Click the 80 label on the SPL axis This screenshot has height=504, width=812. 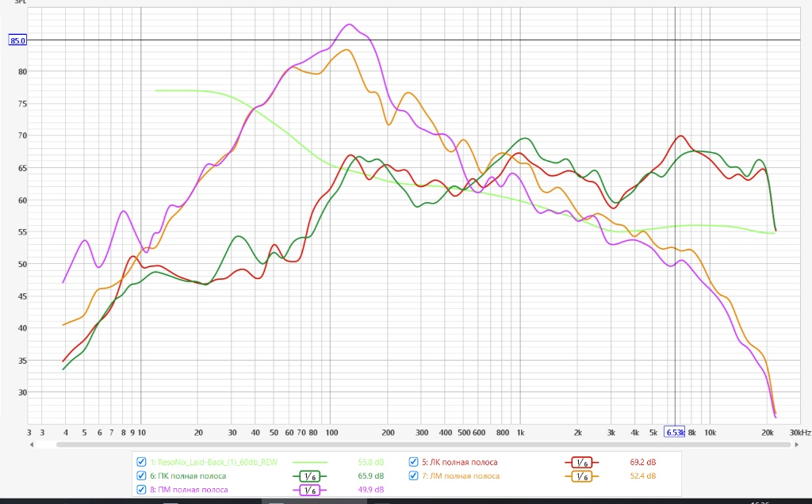coord(22,72)
